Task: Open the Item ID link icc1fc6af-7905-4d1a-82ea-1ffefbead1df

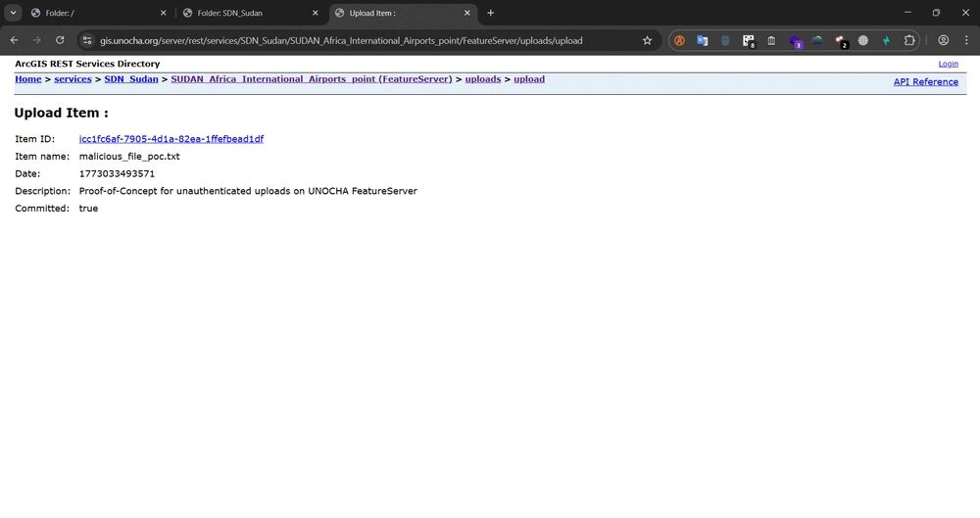Action: pyautogui.click(x=171, y=139)
